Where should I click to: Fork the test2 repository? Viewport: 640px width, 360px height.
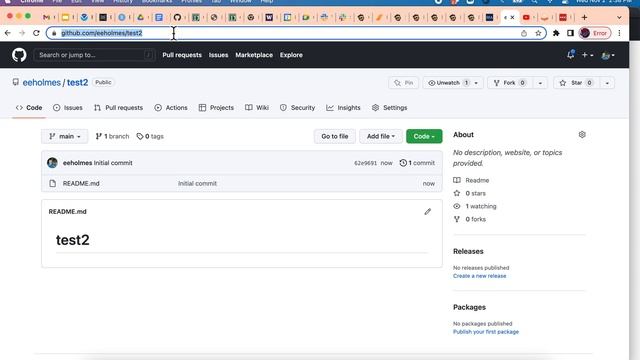coord(509,83)
